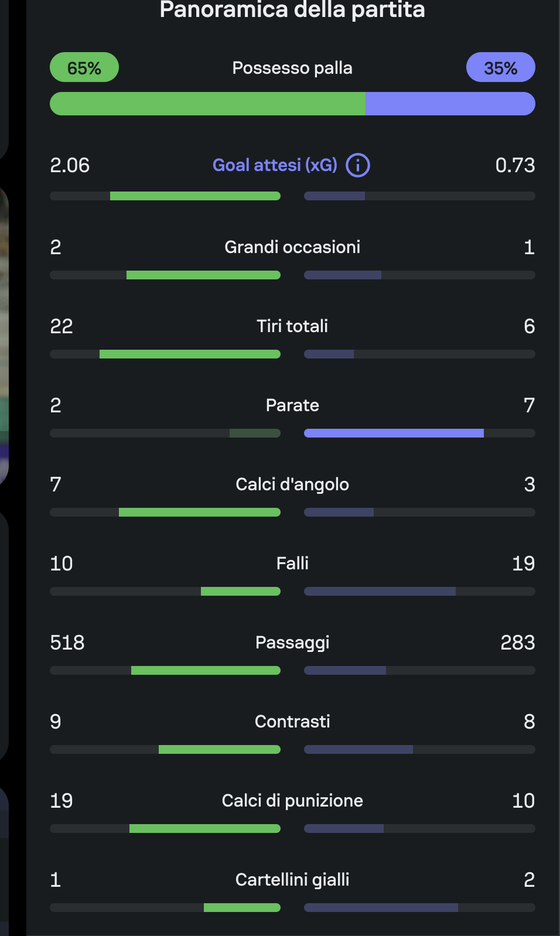
Task: Click the purple 35% possession badge
Action: (x=500, y=68)
